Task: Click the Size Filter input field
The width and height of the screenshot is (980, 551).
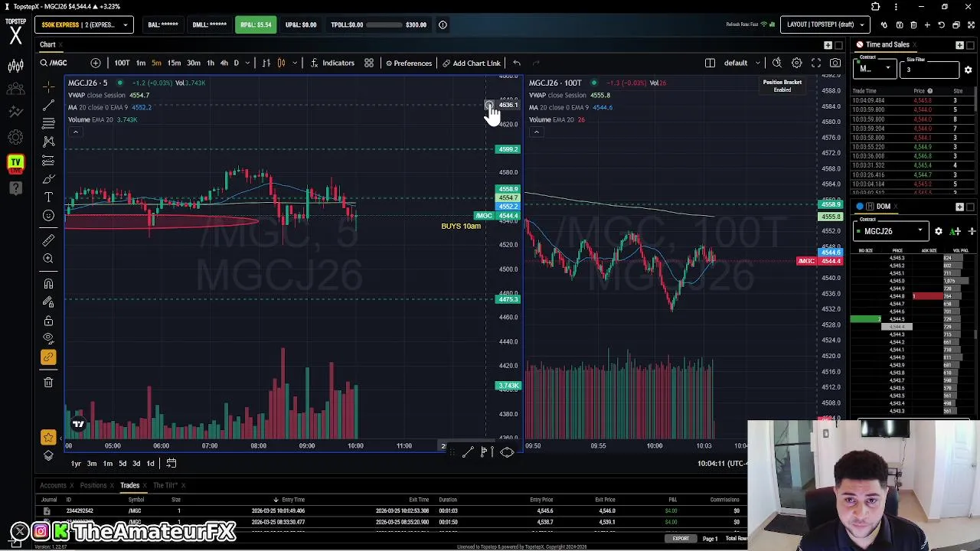Action: pos(931,70)
